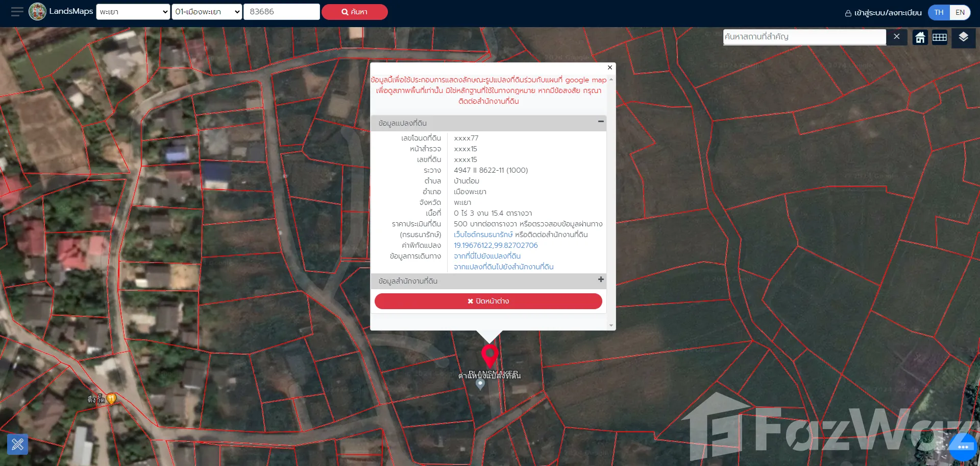Expand the ข้อมูลสำนักงานที่ดิน section
The width and height of the screenshot is (980, 466).
(x=600, y=279)
